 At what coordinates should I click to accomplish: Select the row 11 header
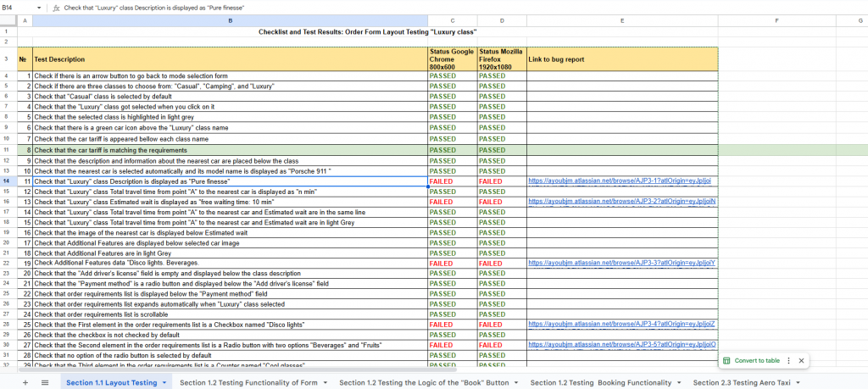pos(8,150)
